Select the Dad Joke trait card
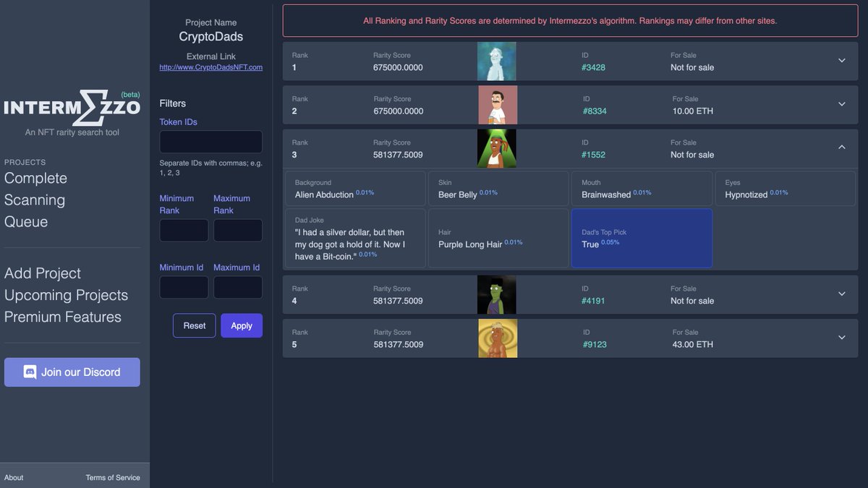 [x=355, y=239]
